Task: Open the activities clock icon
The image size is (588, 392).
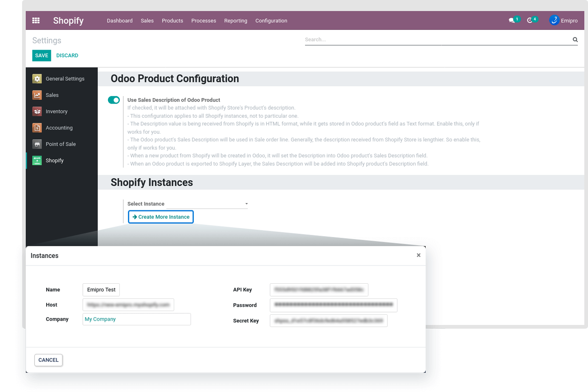Action: (x=530, y=20)
